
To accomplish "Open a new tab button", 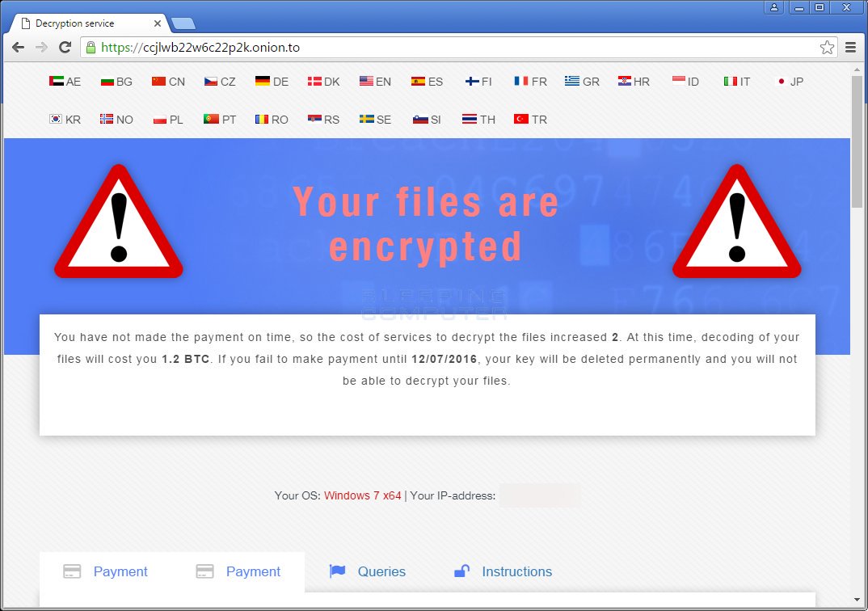I will coord(183,23).
